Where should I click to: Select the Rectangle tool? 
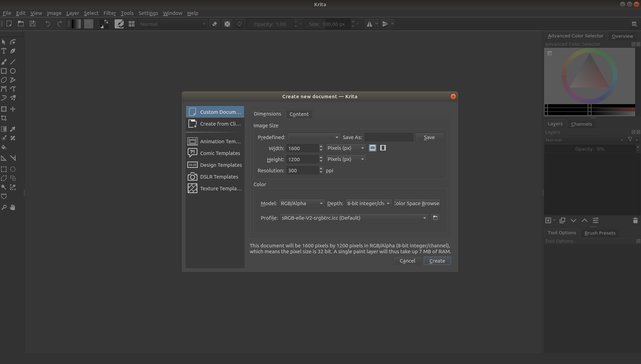click(x=4, y=71)
